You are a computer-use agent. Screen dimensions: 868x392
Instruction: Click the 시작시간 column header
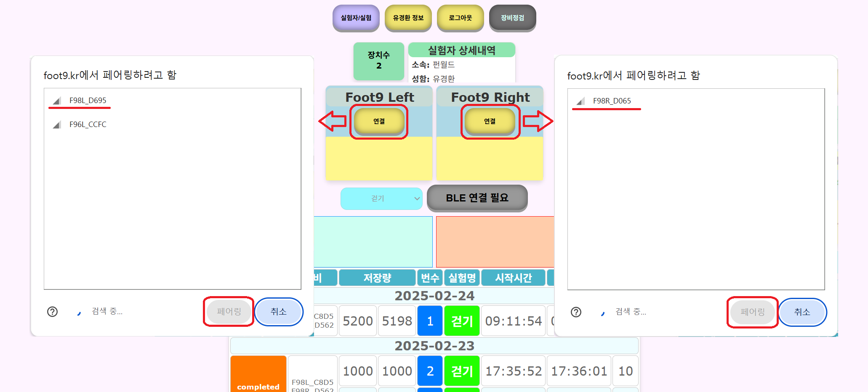click(x=513, y=278)
